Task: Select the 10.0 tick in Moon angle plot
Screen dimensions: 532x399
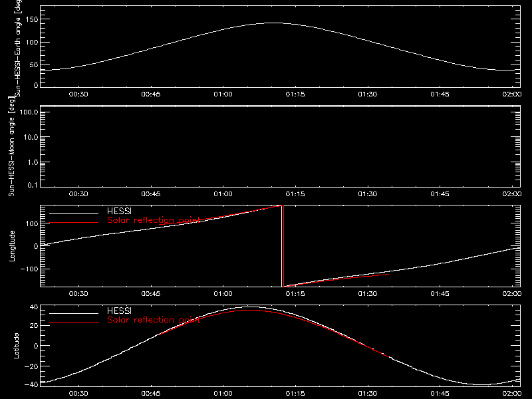Action: click(x=31, y=137)
